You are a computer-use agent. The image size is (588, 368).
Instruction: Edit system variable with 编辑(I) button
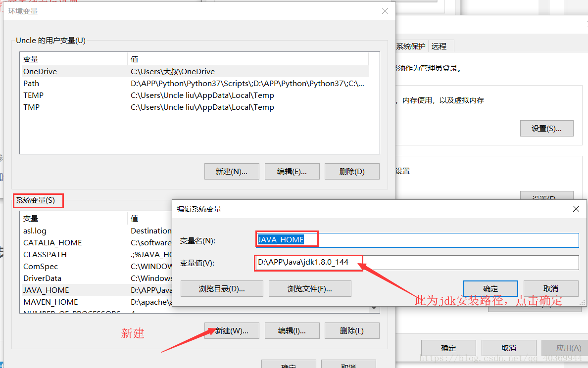click(x=292, y=331)
